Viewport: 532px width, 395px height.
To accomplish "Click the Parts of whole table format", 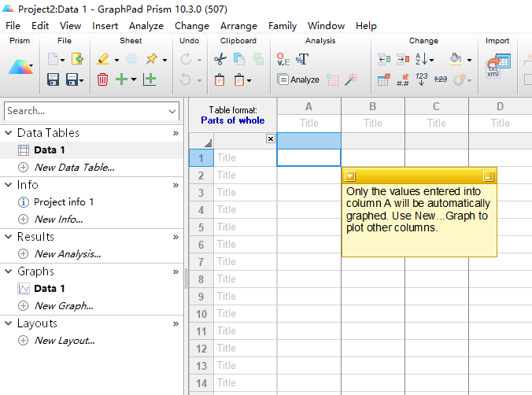I will 233,120.
